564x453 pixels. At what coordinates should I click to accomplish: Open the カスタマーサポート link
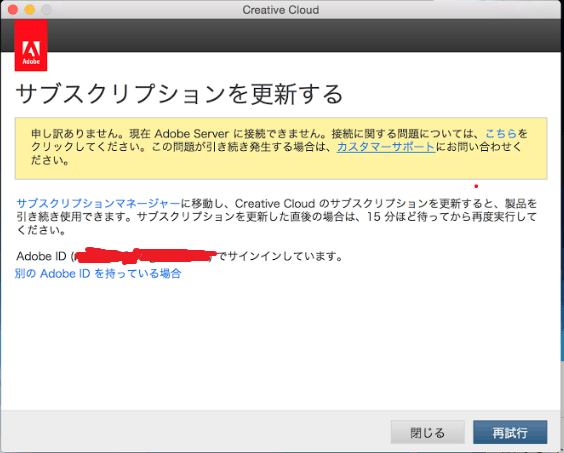pos(386,147)
